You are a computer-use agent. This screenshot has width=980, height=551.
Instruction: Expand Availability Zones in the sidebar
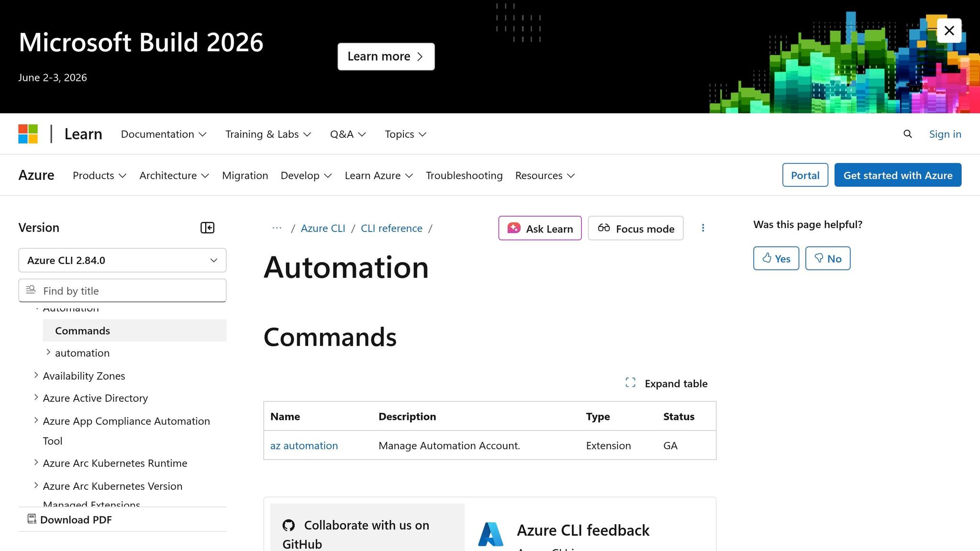(x=36, y=375)
